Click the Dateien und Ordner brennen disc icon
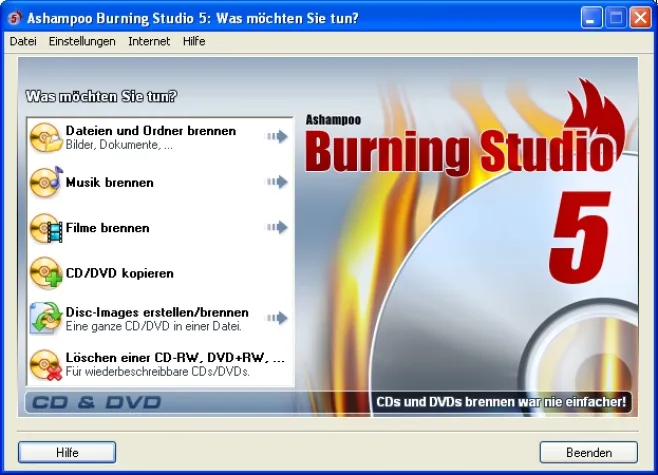Viewport: 658px width, 475px height. click(x=45, y=137)
